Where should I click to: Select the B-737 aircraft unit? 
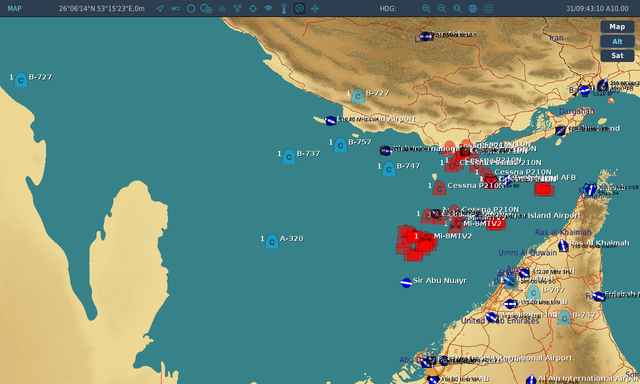pyautogui.click(x=289, y=156)
